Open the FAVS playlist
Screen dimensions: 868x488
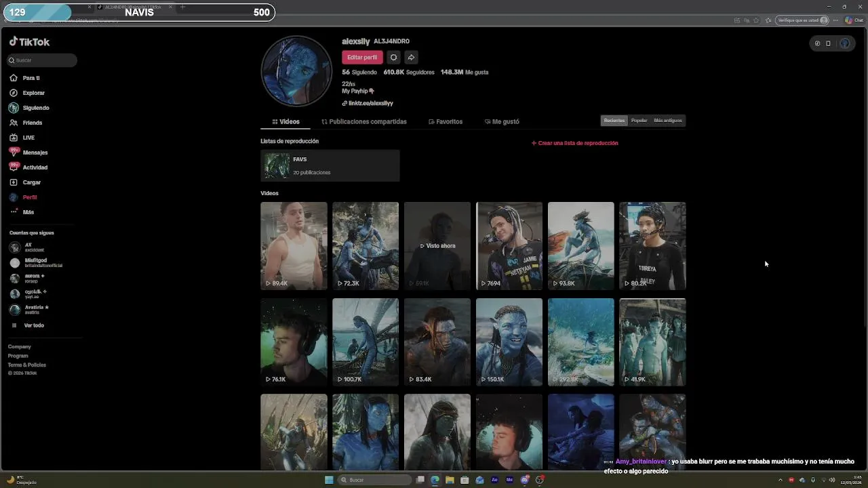[330, 165]
